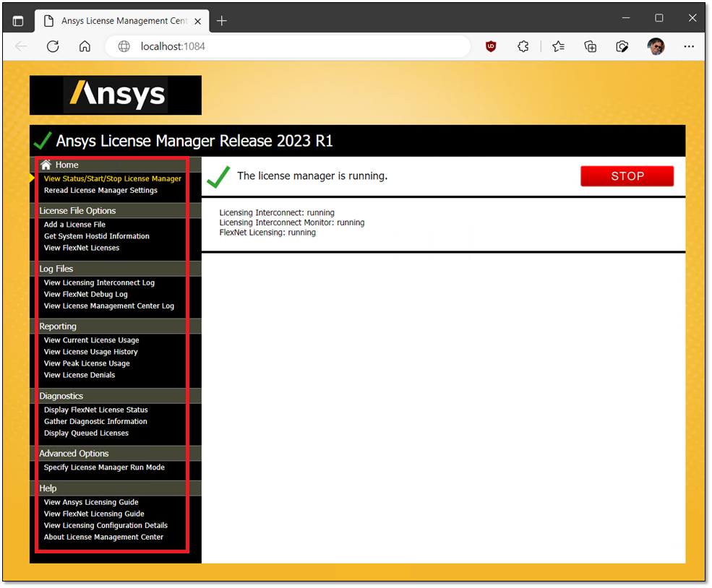Viewport: 712px width, 588px height.
Task: View site information globe icon
Action: click(124, 46)
